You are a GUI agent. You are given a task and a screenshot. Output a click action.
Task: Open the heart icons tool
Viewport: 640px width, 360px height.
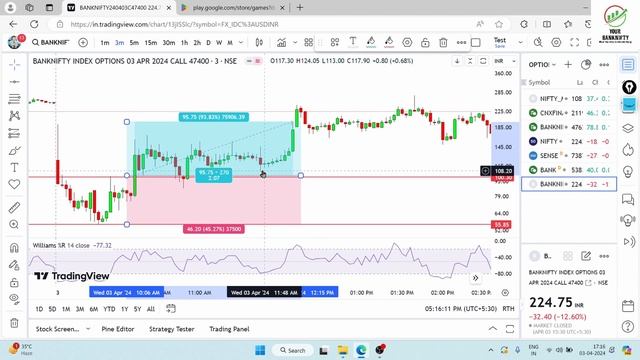[x=14, y=184]
